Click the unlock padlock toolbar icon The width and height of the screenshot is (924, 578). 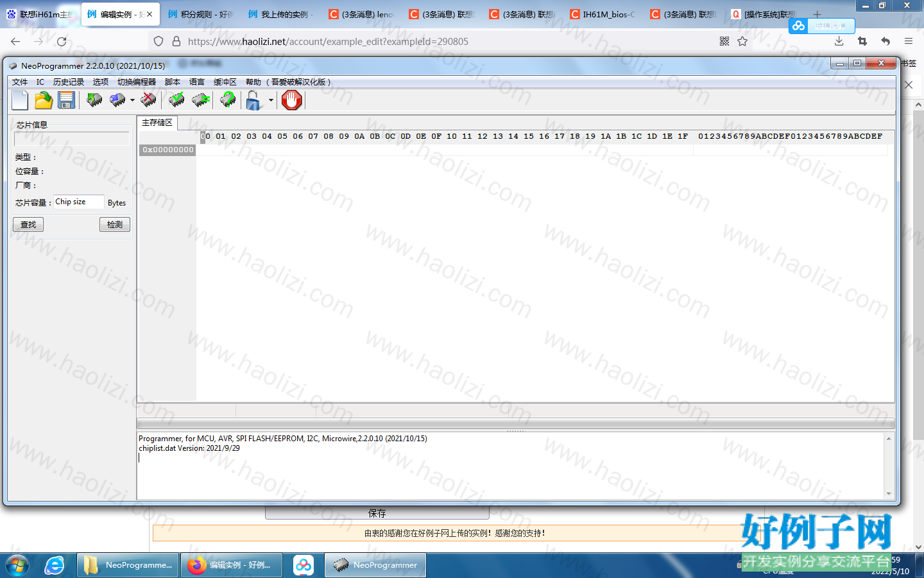tap(254, 100)
